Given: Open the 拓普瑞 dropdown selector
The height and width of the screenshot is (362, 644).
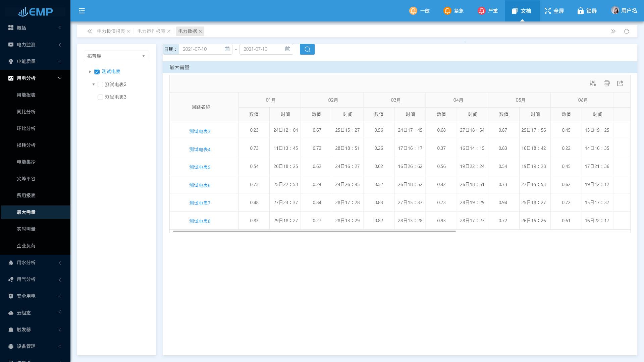Looking at the screenshot, I should 116,56.
